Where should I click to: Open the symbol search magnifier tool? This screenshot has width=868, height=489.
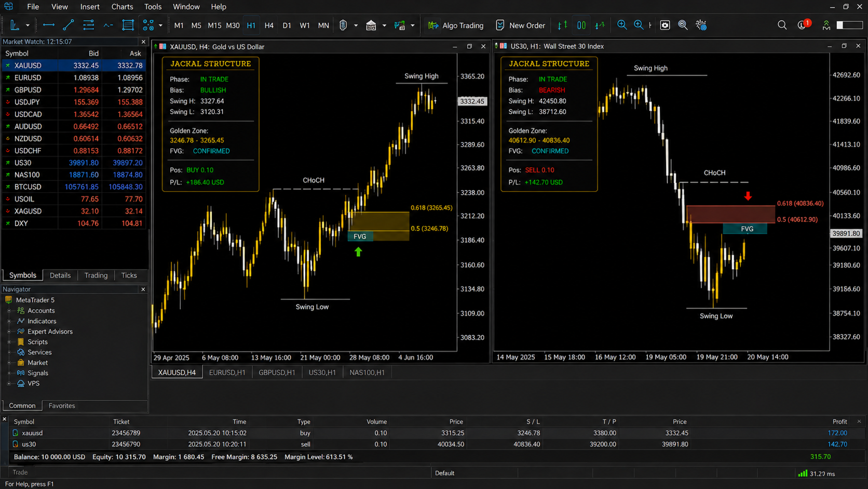click(683, 25)
